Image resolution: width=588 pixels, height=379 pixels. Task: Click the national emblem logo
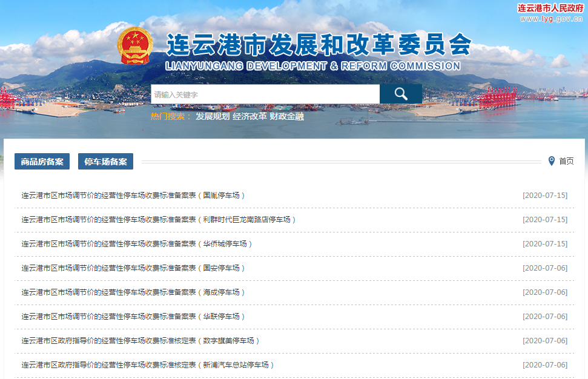(x=135, y=46)
